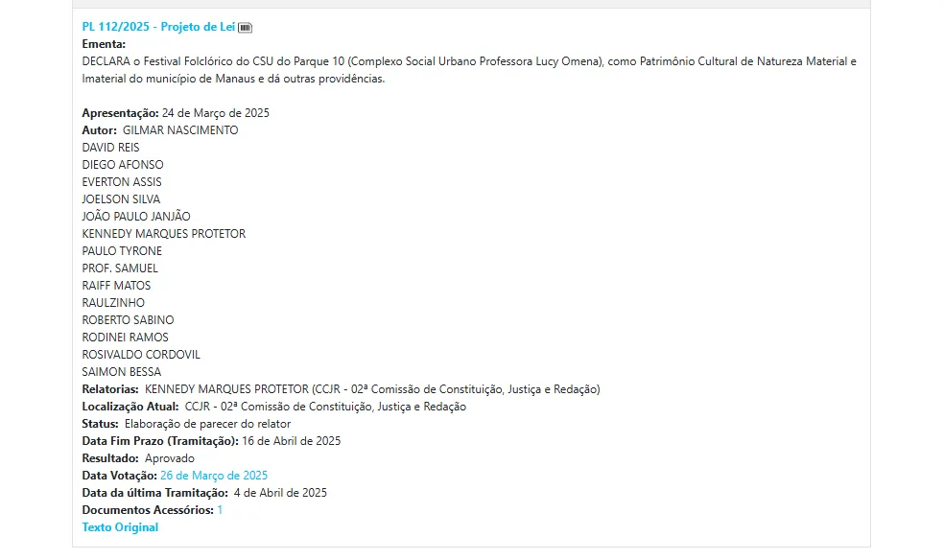
Task: Click the Localização Atual CCJR text
Action: pyautogui.click(x=326, y=407)
